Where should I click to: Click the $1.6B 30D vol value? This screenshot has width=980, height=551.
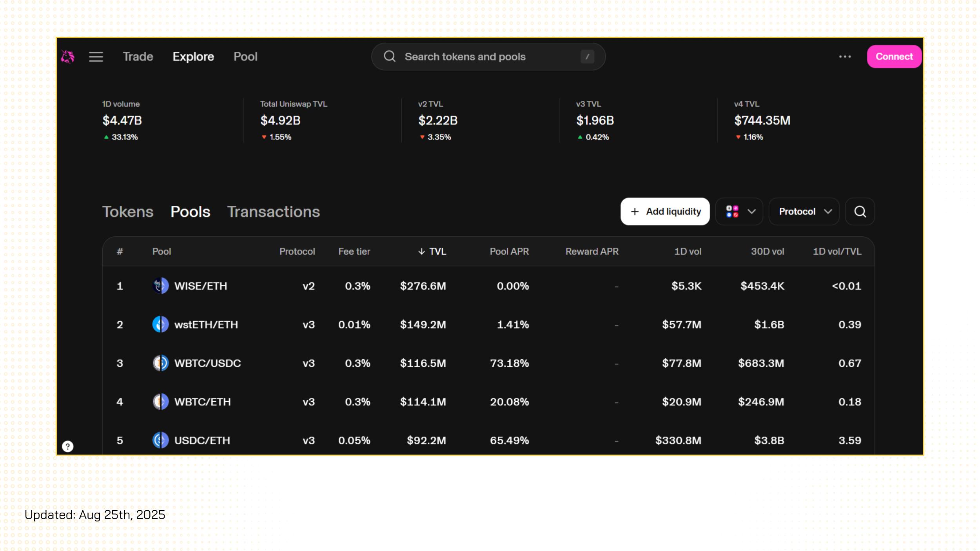(x=769, y=324)
